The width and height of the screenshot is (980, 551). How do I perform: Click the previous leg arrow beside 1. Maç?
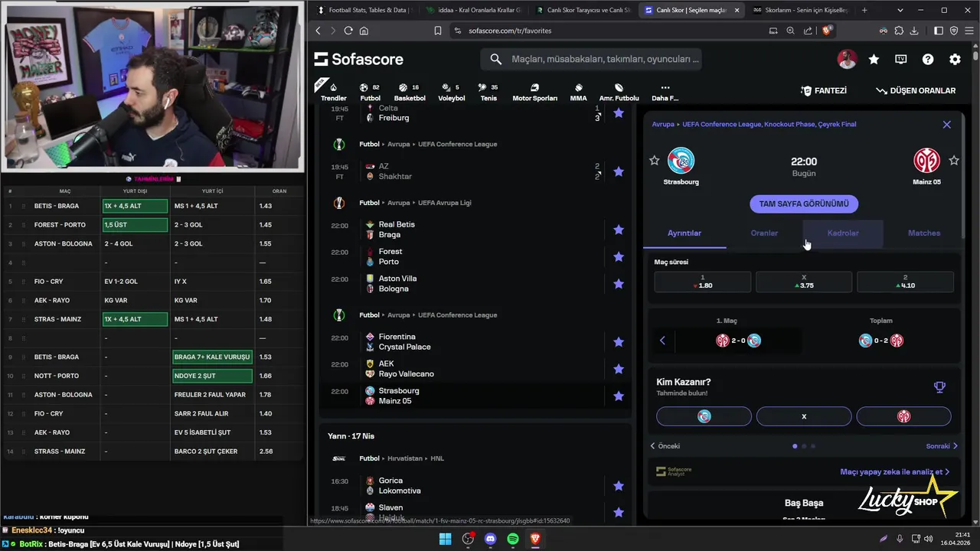662,341
